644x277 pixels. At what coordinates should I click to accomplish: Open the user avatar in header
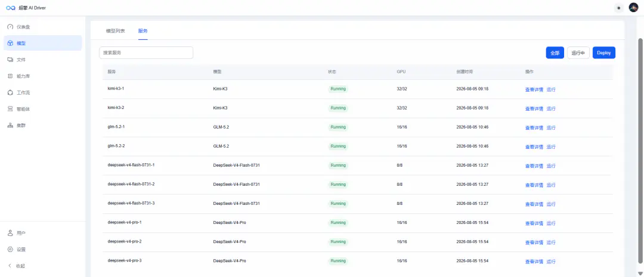tap(633, 7)
